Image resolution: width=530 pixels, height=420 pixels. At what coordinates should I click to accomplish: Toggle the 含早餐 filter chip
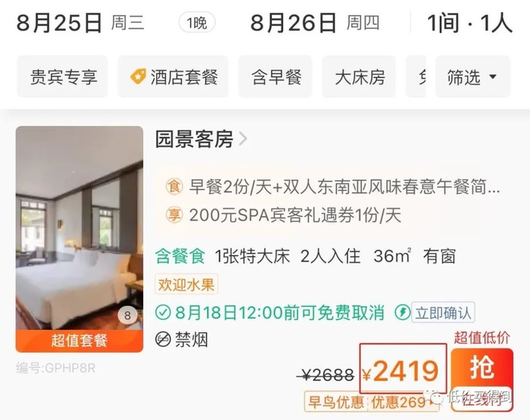(276, 76)
